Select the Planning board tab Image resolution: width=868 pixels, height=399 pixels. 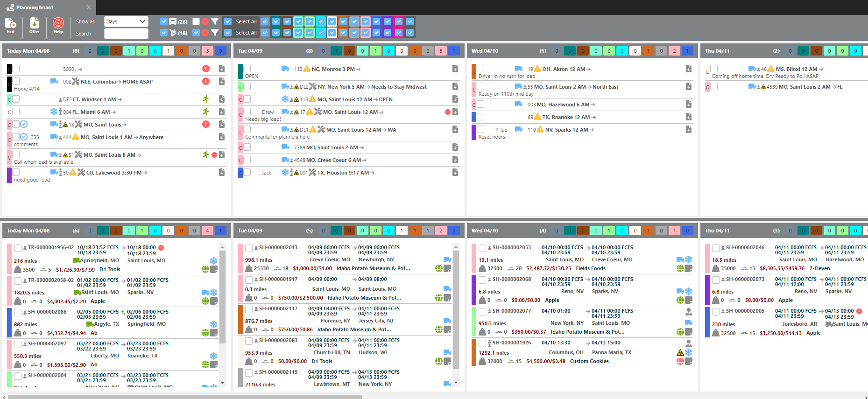(35, 7)
